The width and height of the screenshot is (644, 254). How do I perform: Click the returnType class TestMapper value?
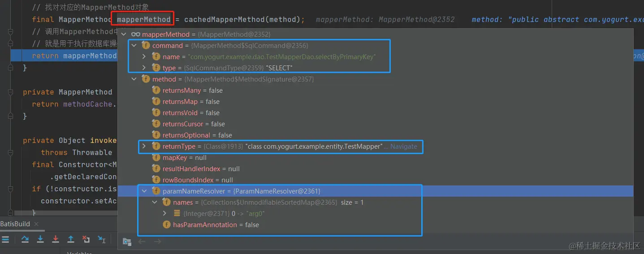315,146
